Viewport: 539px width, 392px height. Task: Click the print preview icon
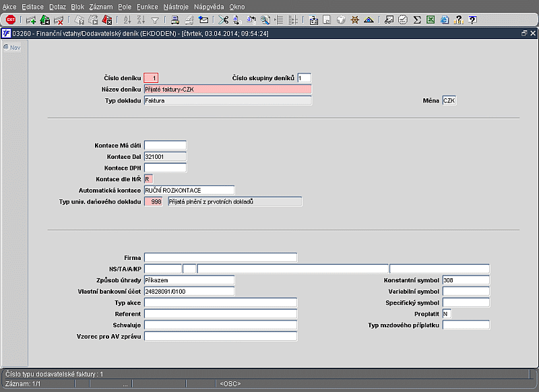tap(189, 20)
